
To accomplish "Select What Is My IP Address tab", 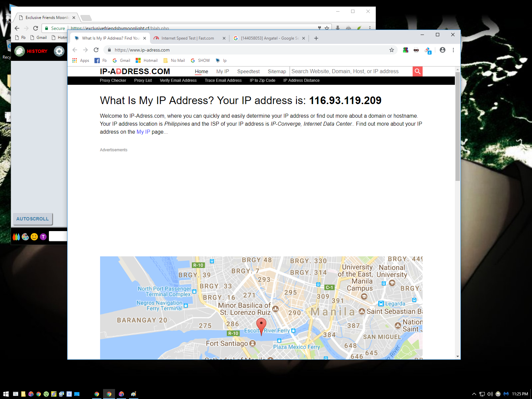I will pos(111,38).
